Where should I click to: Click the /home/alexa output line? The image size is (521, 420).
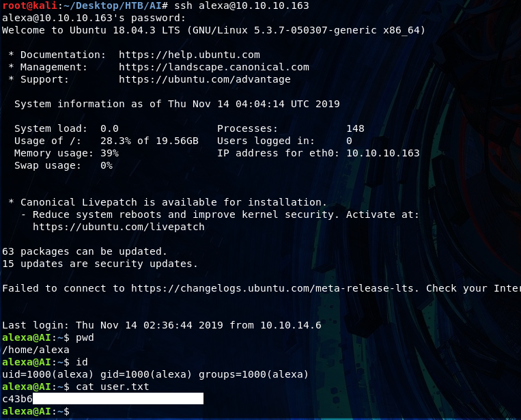[x=36, y=350]
